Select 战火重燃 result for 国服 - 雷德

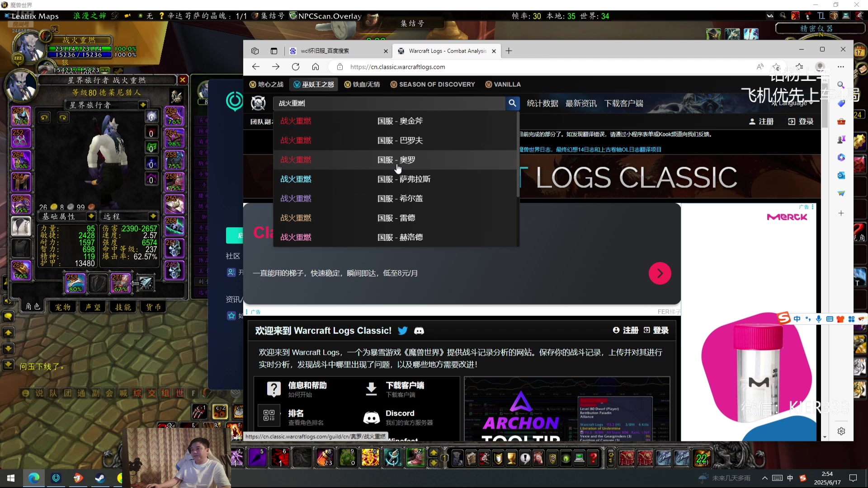pyautogui.click(x=396, y=218)
